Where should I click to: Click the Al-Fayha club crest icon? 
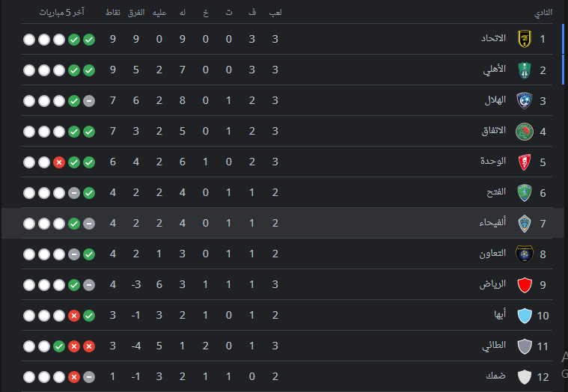(x=524, y=223)
